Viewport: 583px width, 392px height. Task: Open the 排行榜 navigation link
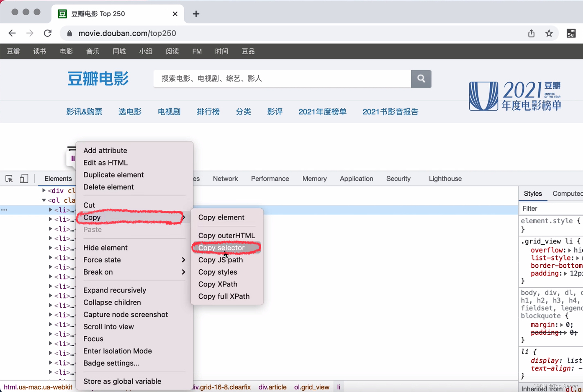tap(208, 112)
